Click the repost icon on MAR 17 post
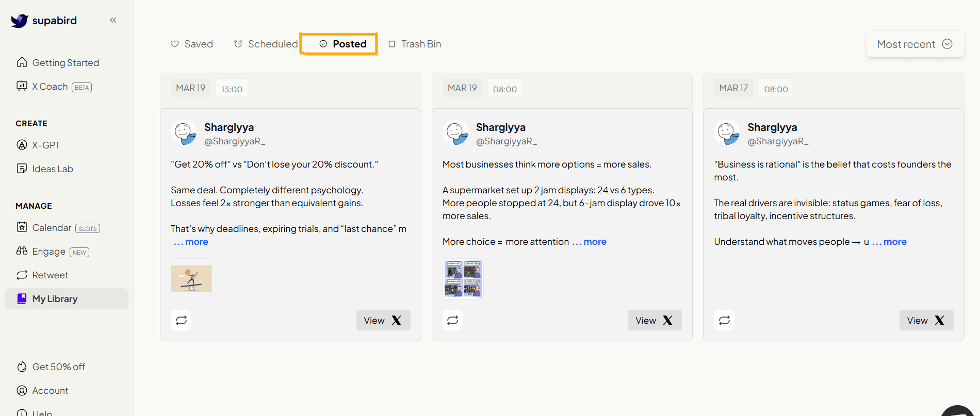Screen dimensions: 980x416 [x=724, y=320]
